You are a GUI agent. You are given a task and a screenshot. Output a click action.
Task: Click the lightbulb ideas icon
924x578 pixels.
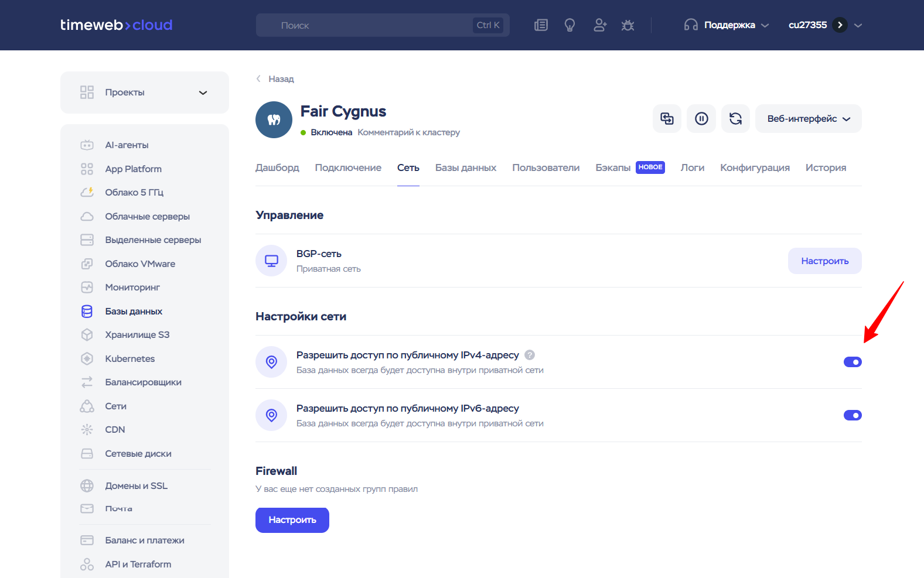(x=570, y=25)
